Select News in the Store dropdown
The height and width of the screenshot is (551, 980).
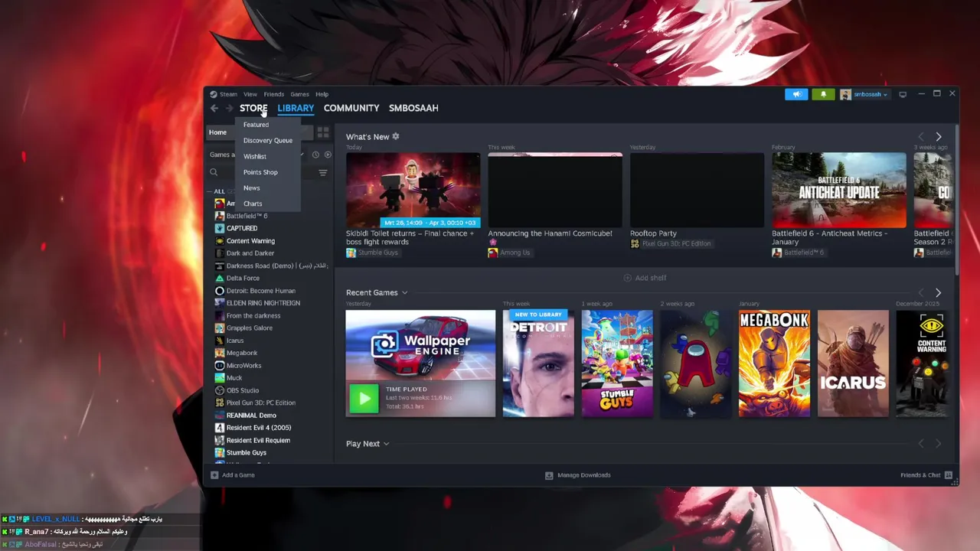coord(252,188)
